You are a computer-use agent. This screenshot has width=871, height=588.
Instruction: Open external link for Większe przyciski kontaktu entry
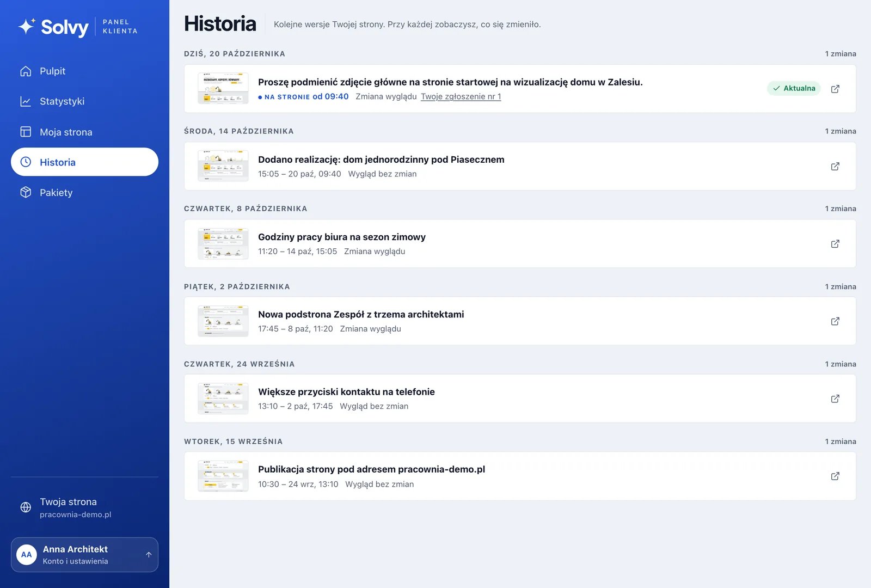[x=835, y=399]
